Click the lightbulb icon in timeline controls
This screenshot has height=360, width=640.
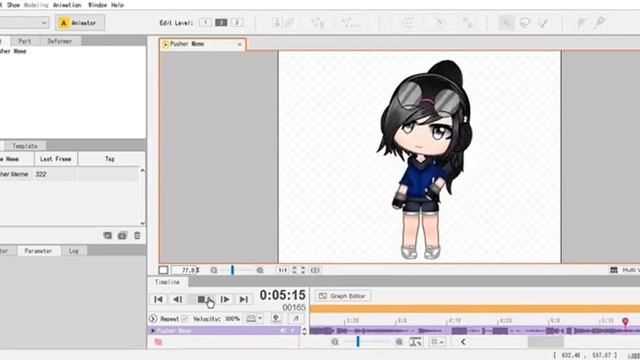pos(276,318)
